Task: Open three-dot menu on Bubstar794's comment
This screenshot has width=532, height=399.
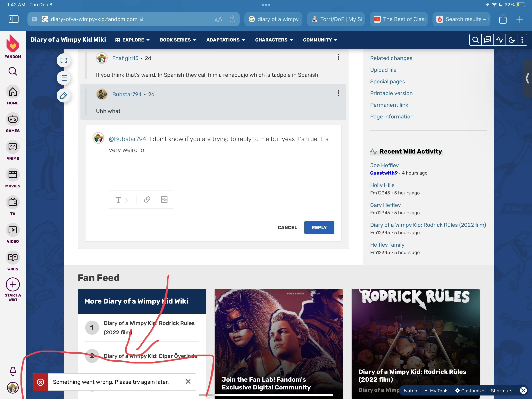Action: click(x=338, y=93)
